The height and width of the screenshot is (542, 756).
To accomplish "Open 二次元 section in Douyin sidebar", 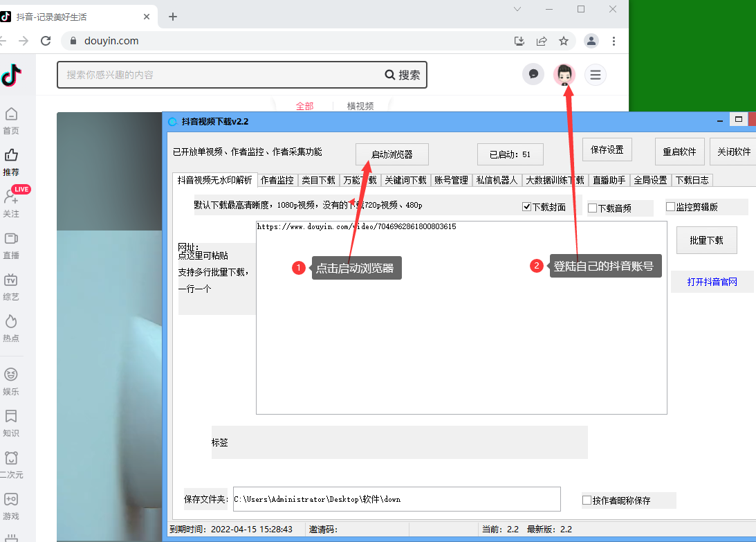I will click(x=11, y=464).
